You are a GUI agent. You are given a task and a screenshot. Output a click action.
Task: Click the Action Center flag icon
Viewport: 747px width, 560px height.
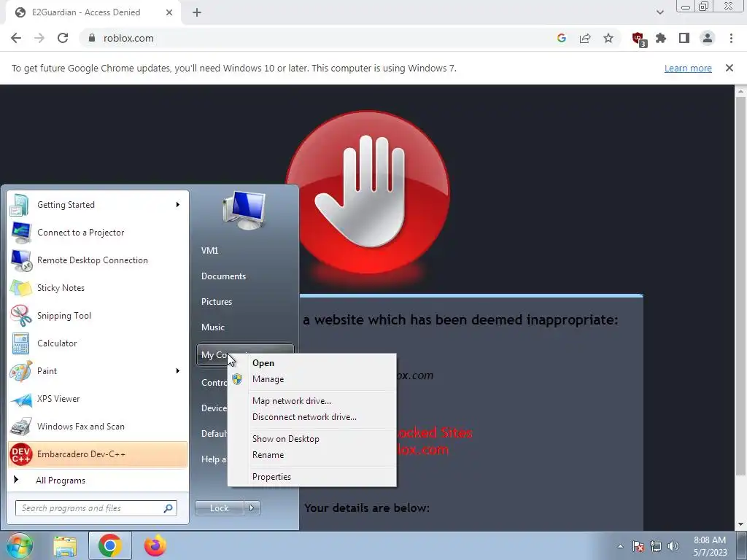[x=638, y=546]
